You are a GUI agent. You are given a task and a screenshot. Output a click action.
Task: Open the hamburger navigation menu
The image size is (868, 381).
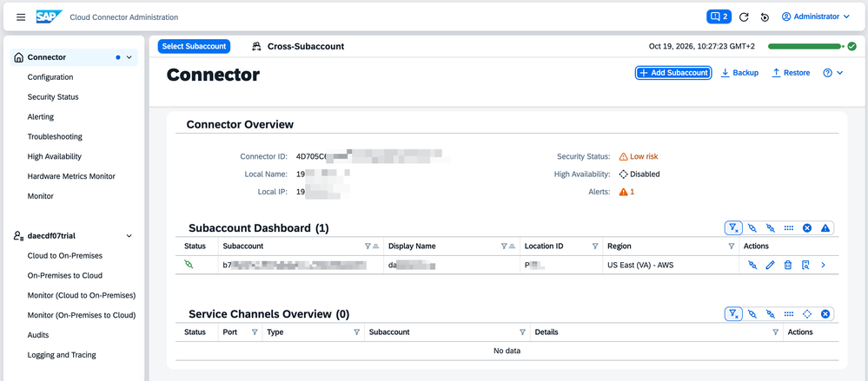click(x=21, y=17)
